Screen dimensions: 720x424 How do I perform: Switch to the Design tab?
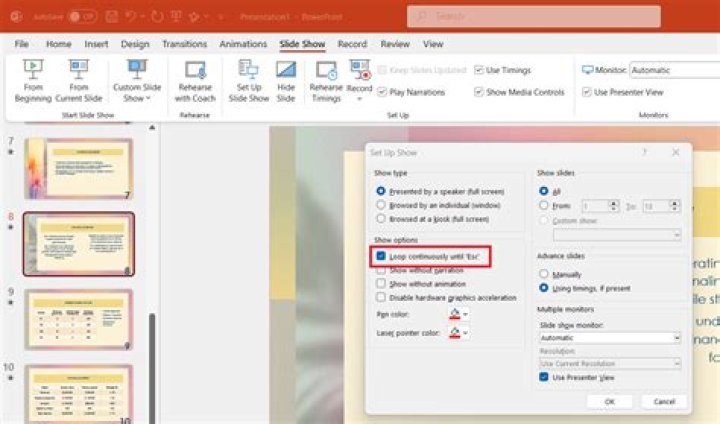135,44
